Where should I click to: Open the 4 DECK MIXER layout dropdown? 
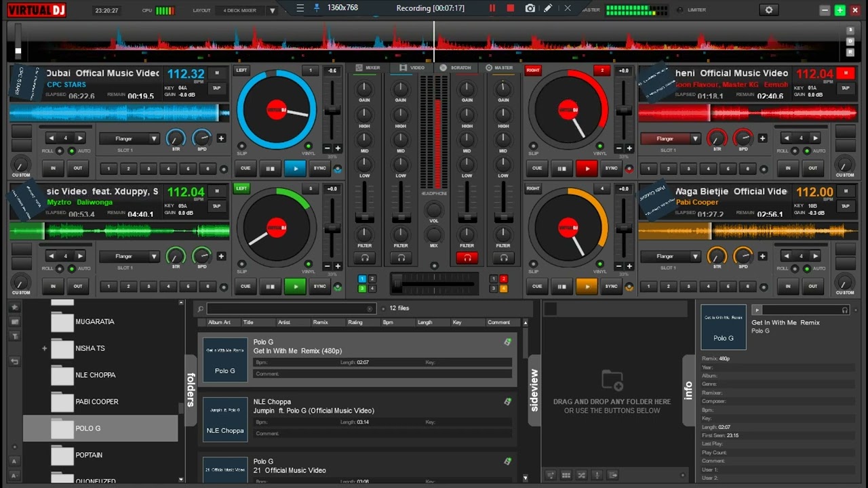[272, 11]
